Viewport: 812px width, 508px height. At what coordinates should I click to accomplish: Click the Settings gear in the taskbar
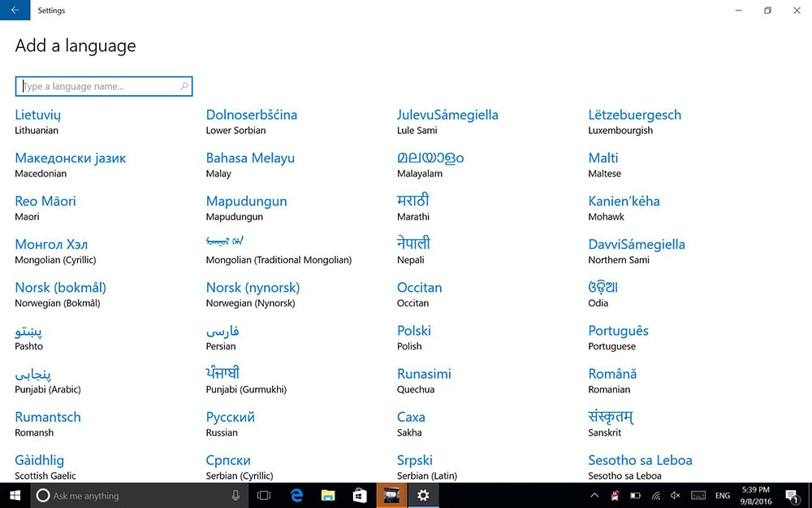coord(423,495)
